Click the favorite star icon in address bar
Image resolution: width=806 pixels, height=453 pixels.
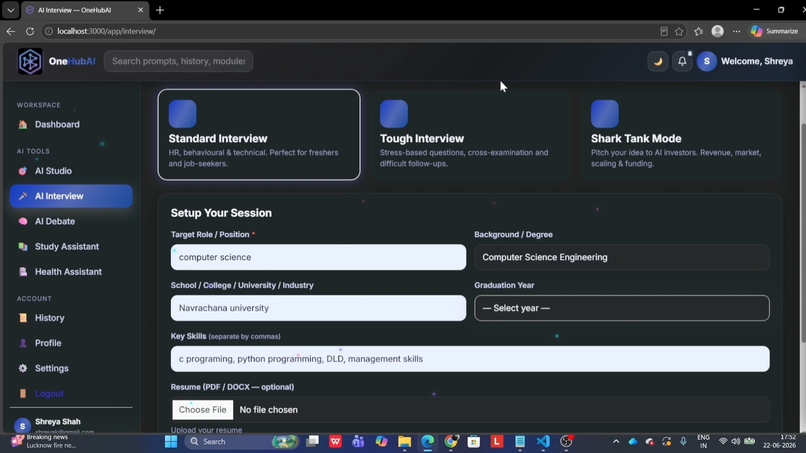[679, 31]
